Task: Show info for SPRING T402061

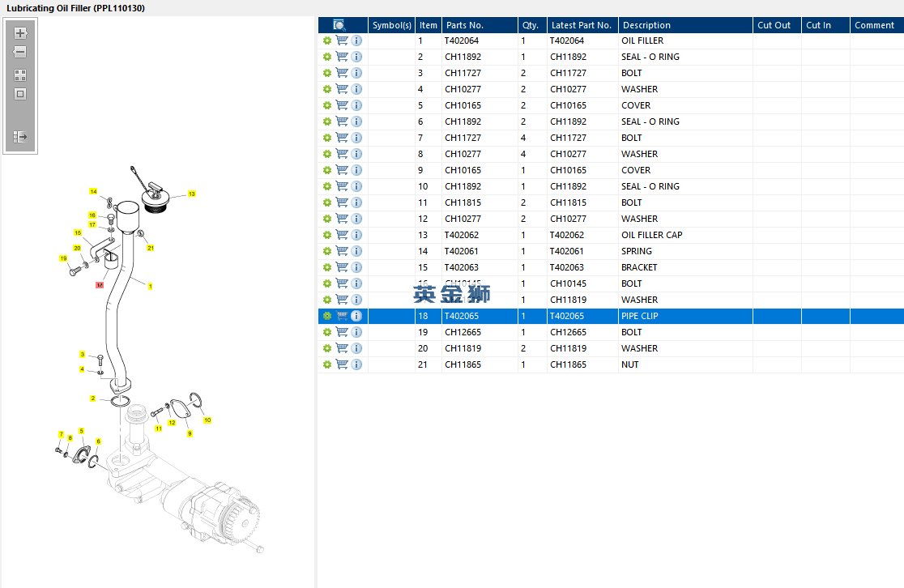Action: (356, 251)
